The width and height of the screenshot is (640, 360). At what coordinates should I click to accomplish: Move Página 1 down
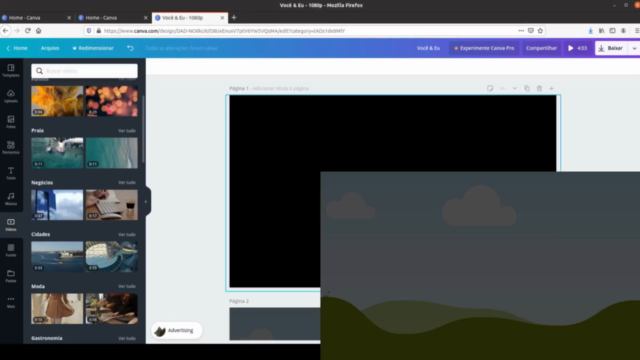pyautogui.click(x=514, y=89)
